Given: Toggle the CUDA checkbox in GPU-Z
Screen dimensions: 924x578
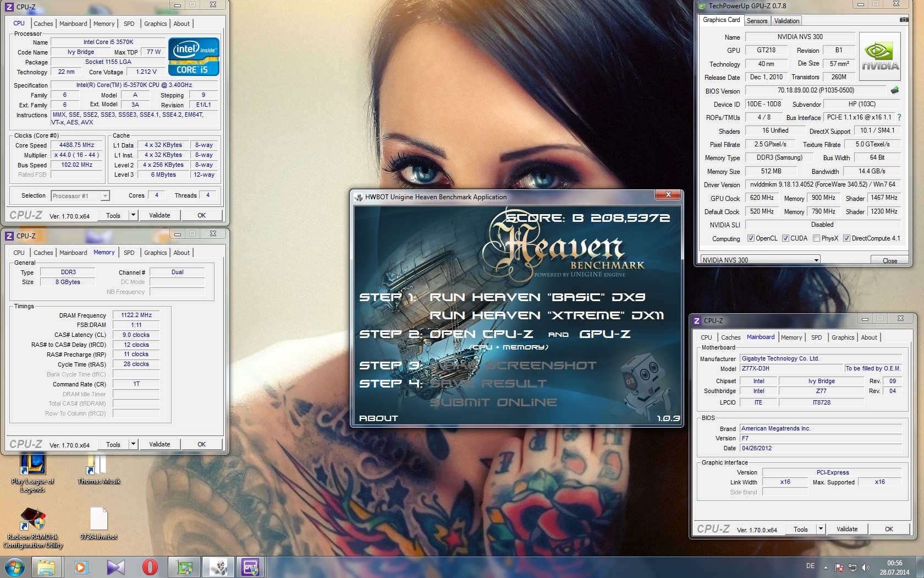Looking at the screenshot, I should coord(785,238).
